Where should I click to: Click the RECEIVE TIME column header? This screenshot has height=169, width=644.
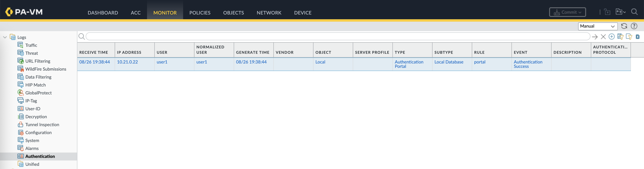tap(93, 52)
